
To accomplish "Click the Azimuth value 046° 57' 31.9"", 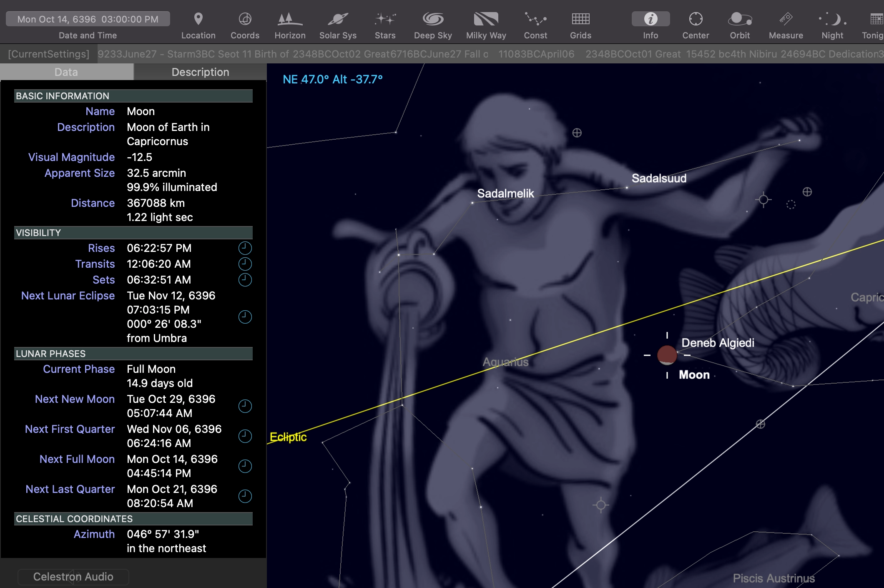I will point(163,534).
